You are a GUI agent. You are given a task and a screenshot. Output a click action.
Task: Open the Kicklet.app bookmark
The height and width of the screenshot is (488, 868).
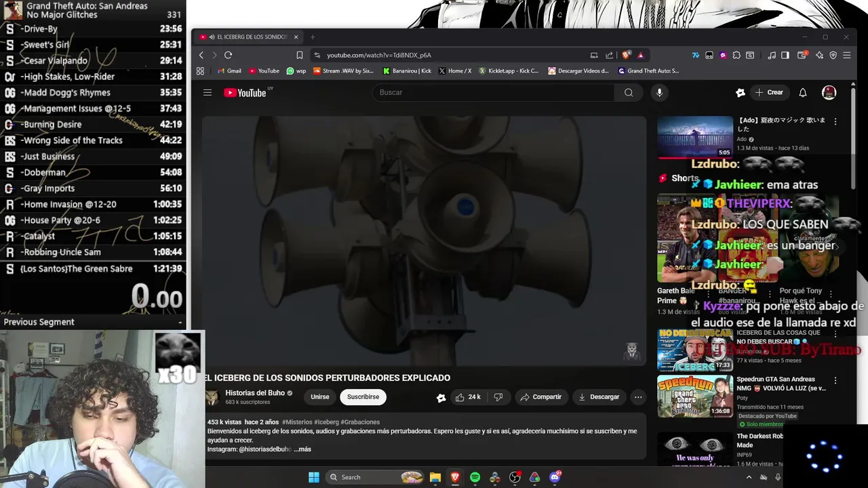[x=509, y=70]
